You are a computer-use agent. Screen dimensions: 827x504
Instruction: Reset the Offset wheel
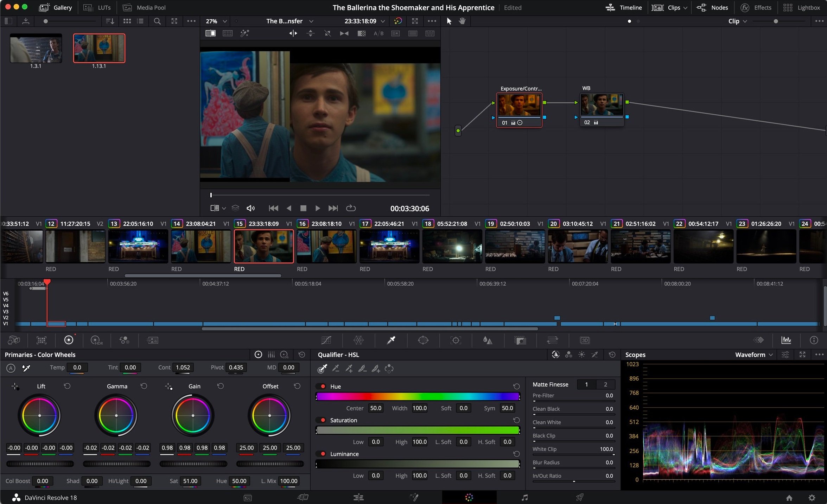[297, 386]
